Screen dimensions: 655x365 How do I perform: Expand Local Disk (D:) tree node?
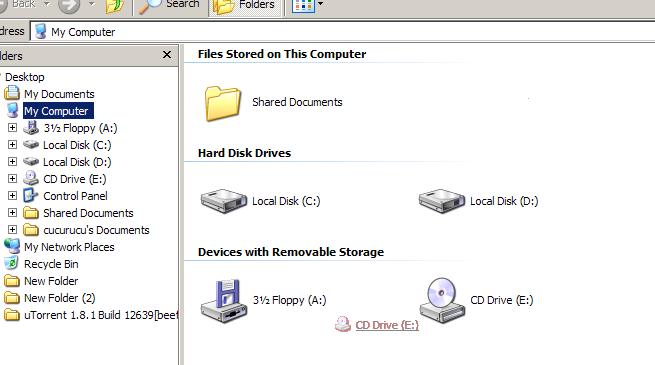coord(13,162)
